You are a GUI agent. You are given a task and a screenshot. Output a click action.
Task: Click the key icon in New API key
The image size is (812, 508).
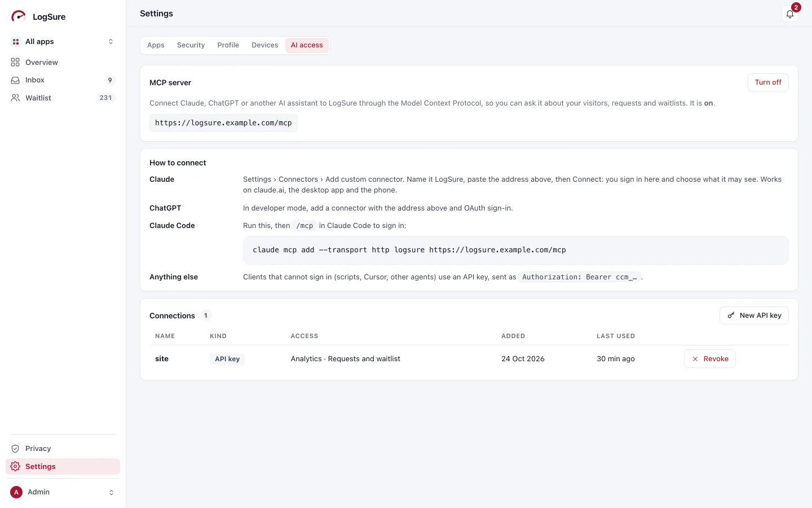[731, 316]
